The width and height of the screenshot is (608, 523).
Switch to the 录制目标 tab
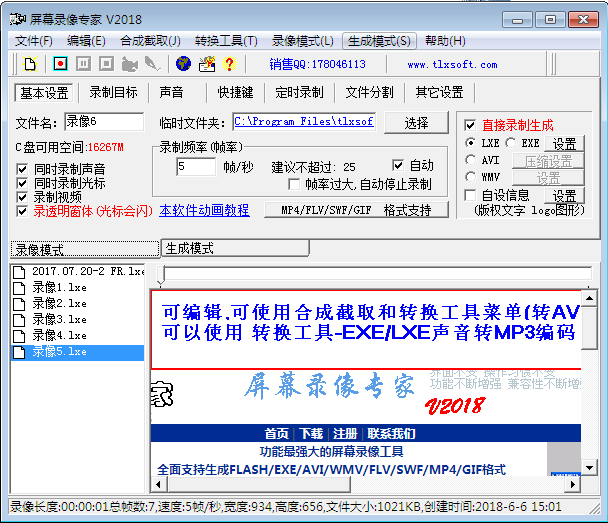pyautogui.click(x=113, y=93)
